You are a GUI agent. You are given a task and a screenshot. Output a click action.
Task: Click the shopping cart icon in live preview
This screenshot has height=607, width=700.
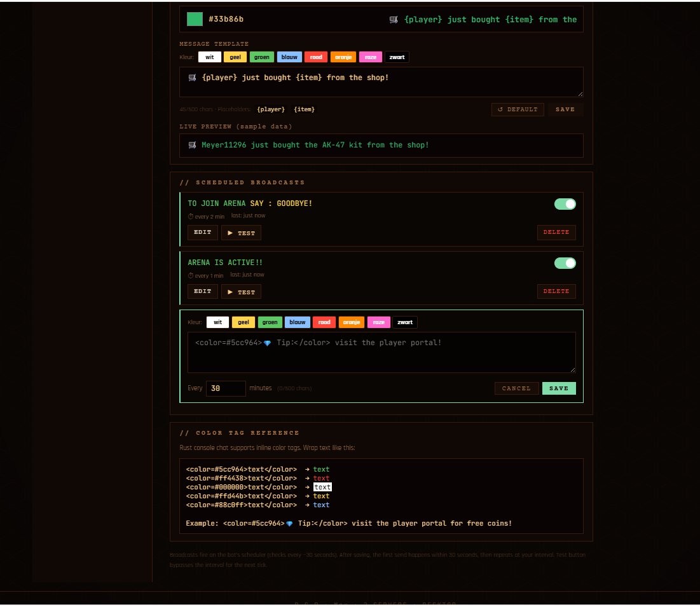(x=193, y=145)
